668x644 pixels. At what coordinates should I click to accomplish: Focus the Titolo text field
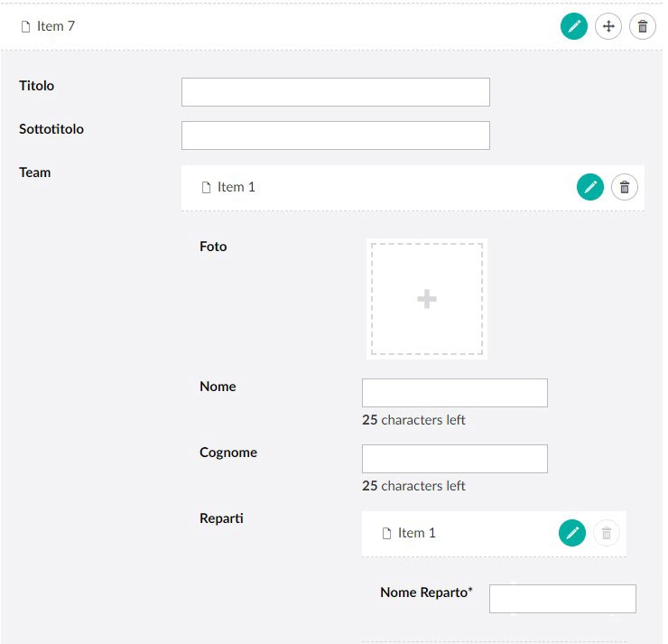[336, 92]
